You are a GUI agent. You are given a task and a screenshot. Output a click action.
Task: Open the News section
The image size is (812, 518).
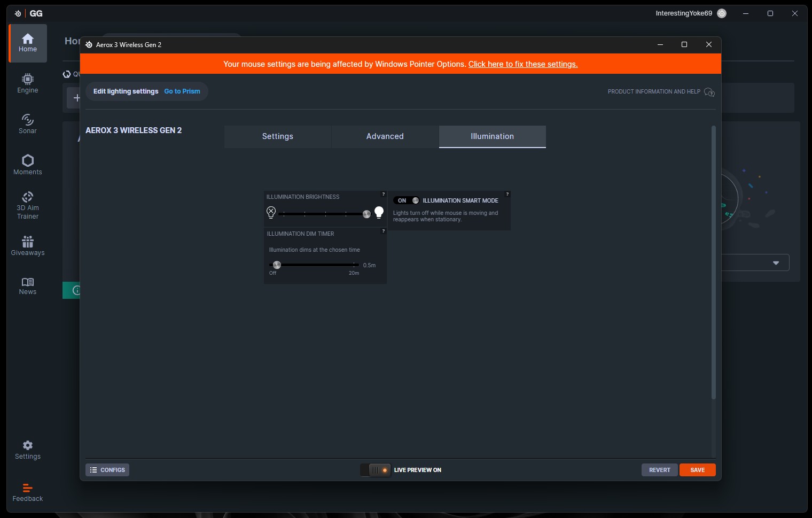coord(28,286)
